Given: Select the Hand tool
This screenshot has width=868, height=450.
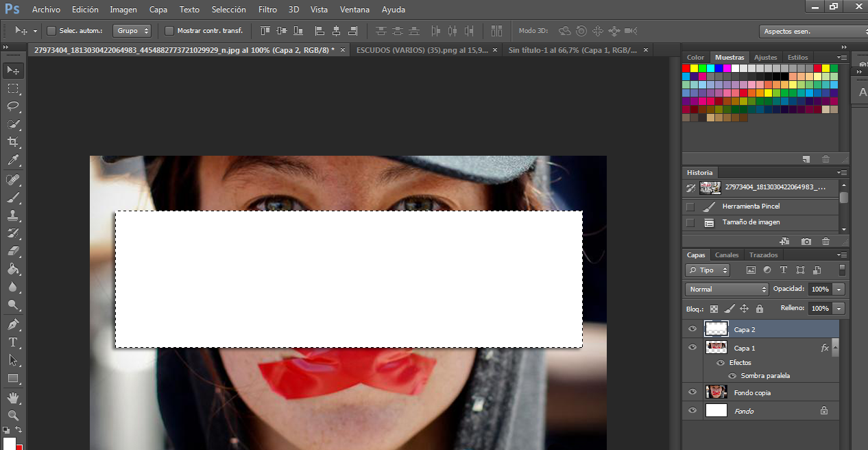Looking at the screenshot, I should click(13, 398).
